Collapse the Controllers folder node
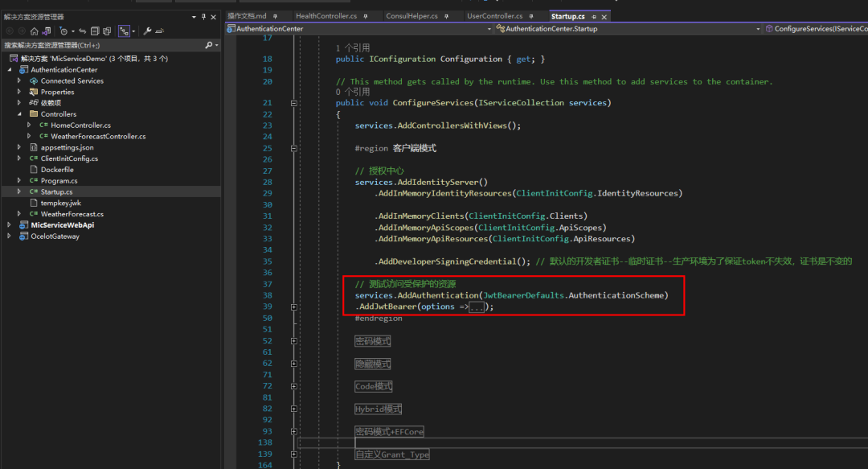 pos(19,114)
